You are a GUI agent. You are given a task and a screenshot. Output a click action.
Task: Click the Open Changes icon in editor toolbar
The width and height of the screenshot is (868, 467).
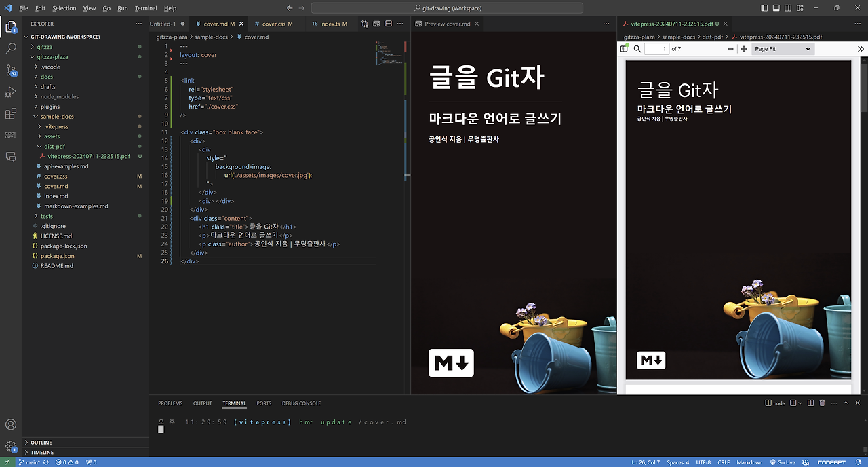point(365,24)
